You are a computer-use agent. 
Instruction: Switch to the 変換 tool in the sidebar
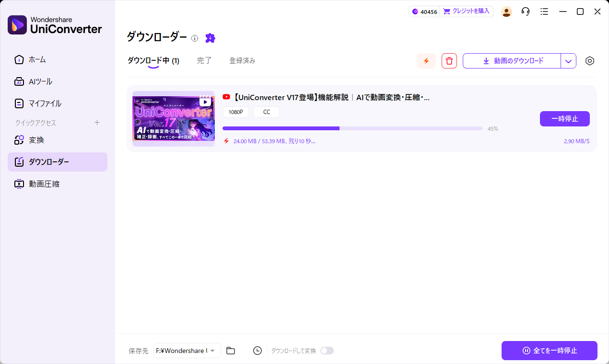point(36,139)
